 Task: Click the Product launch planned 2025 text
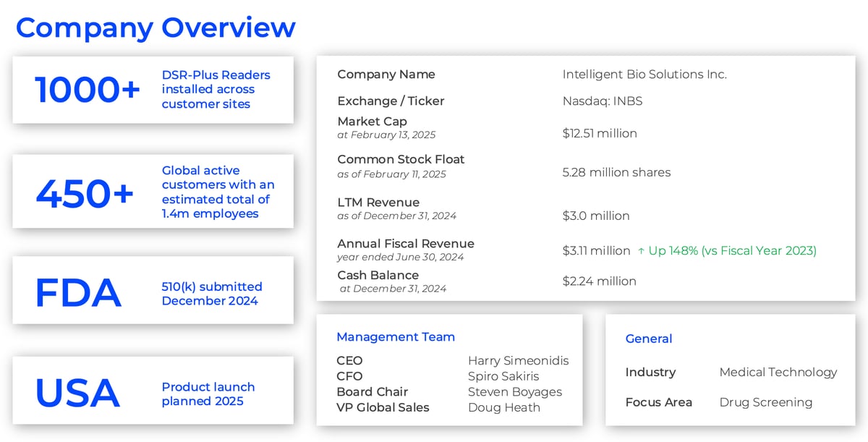[208, 394]
